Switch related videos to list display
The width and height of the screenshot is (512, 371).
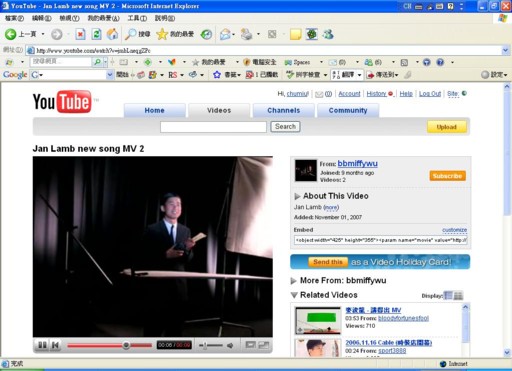(449, 296)
